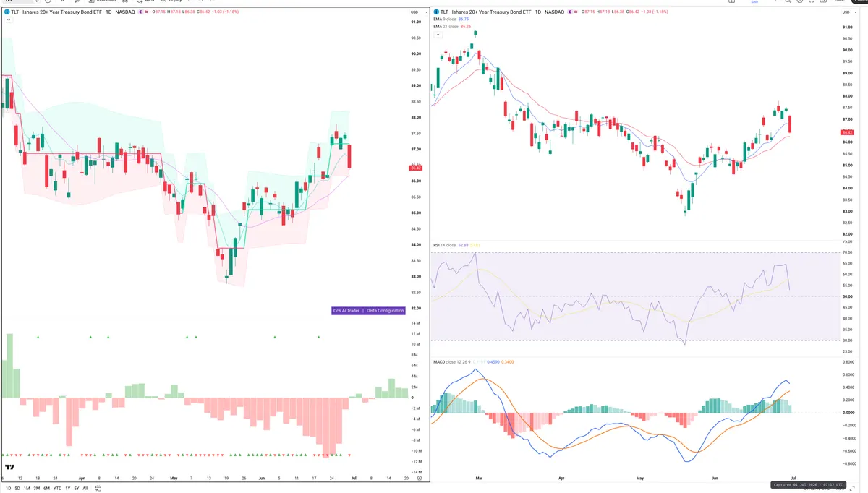Click right chart current price tag 86.42
This screenshot has height=493, width=868.
(848, 132)
